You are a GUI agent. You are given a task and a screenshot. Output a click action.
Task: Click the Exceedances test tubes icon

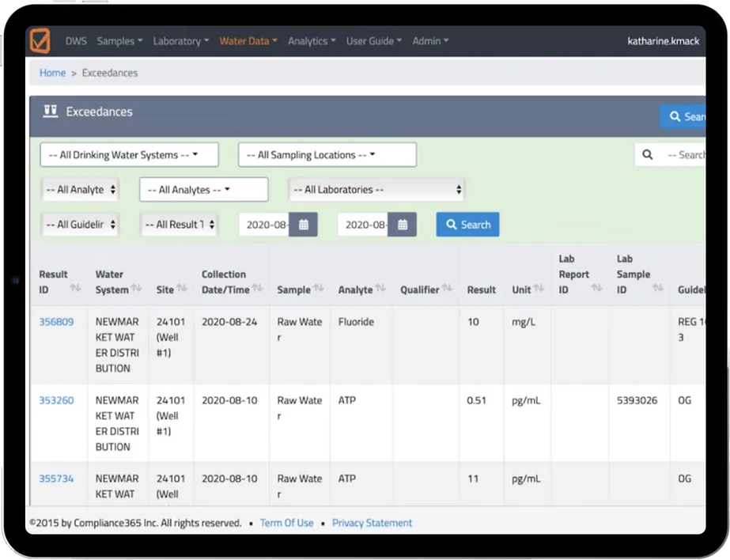point(51,112)
